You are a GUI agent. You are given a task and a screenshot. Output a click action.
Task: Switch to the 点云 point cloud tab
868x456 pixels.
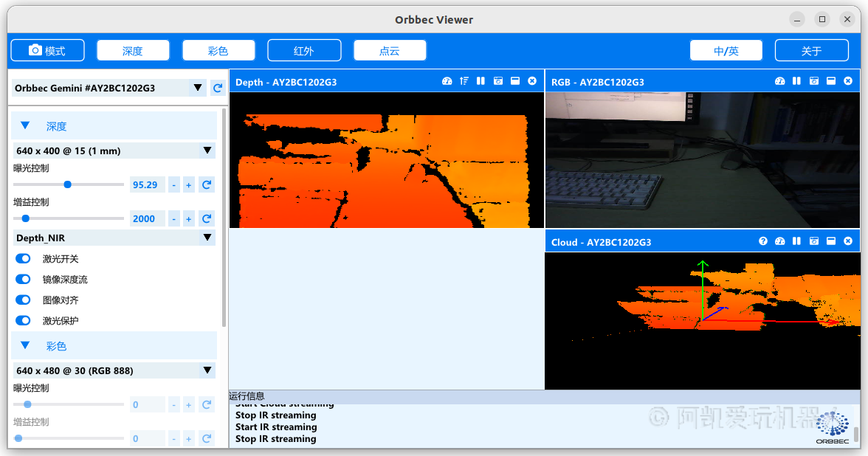(389, 50)
